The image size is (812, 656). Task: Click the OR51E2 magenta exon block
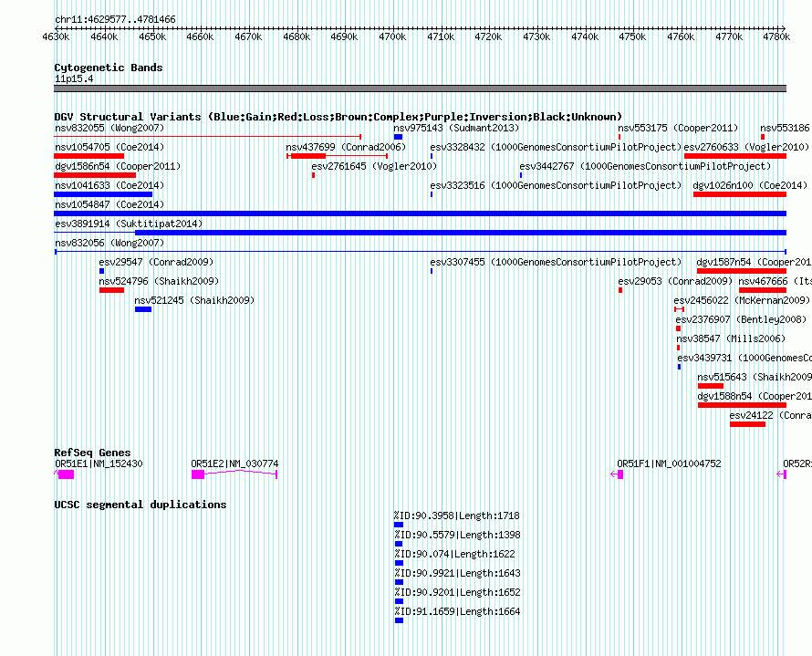pyautogui.click(x=198, y=474)
